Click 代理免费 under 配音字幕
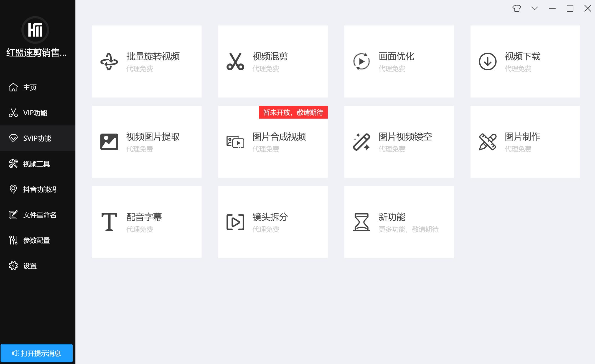This screenshot has height=364, width=595. pos(139,229)
